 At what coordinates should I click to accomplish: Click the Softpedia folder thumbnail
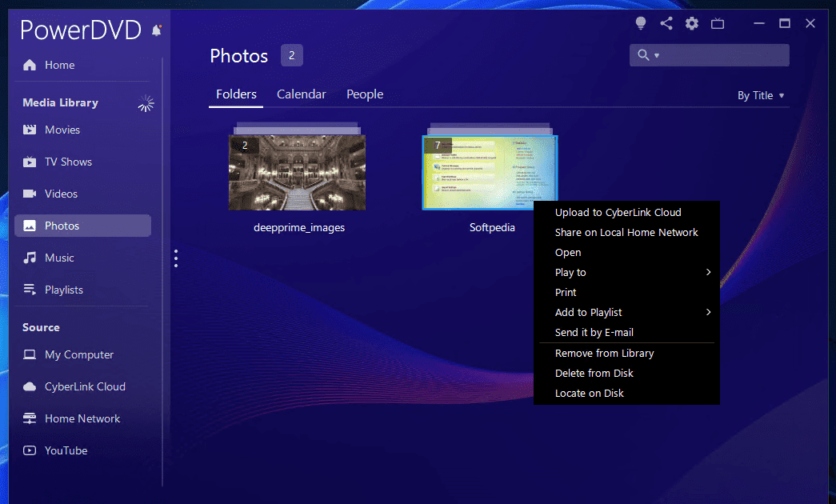pyautogui.click(x=490, y=172)
